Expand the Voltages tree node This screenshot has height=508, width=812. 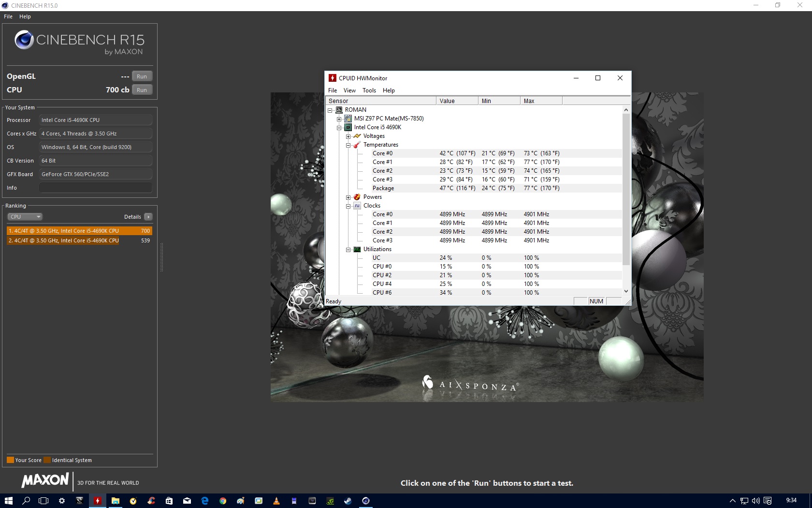pos(348,136)
